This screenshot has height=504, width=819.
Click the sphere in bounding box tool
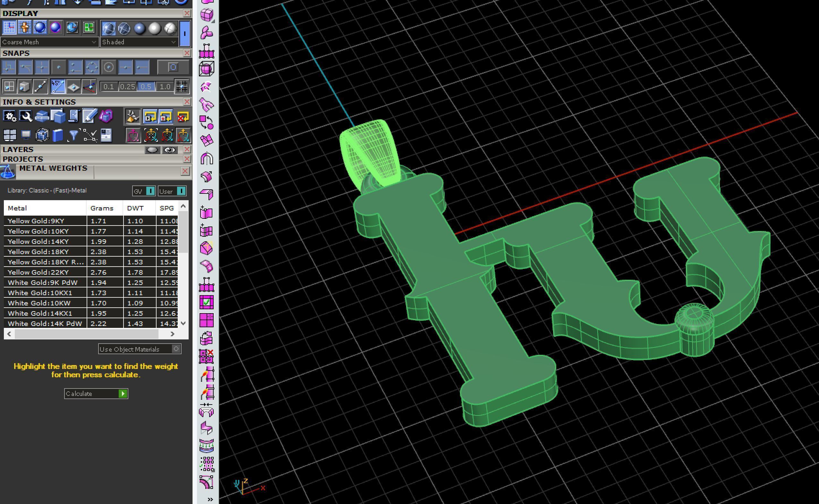click(207, 69)
